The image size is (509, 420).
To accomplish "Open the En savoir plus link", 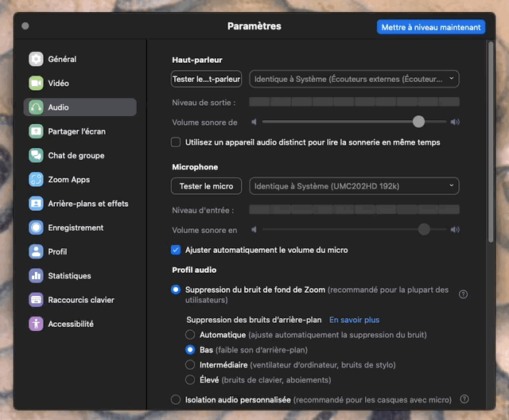I will pyautogui.click(x=354, y=320).
